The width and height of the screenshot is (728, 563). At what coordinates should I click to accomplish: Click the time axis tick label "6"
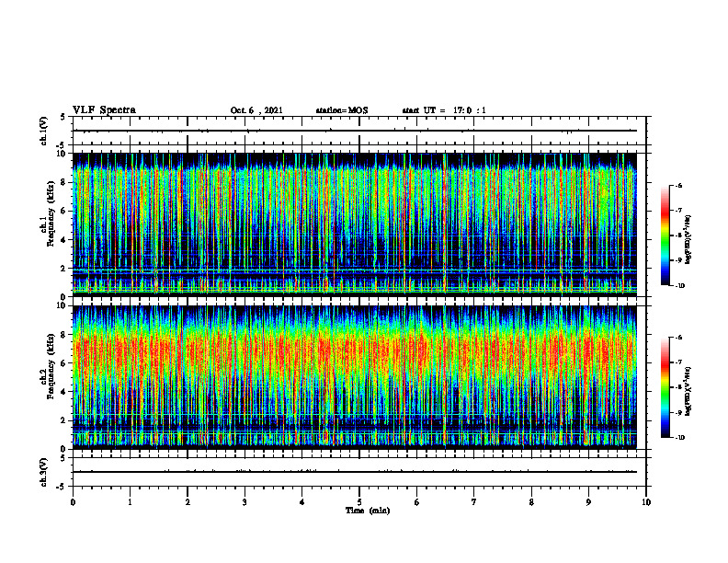[x=417, y=502]
